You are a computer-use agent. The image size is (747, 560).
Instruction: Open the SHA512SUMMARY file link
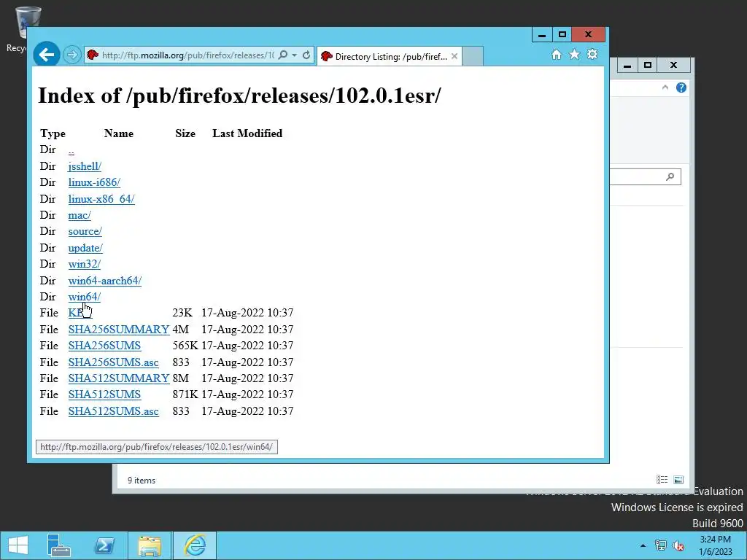tap(119, 378)
